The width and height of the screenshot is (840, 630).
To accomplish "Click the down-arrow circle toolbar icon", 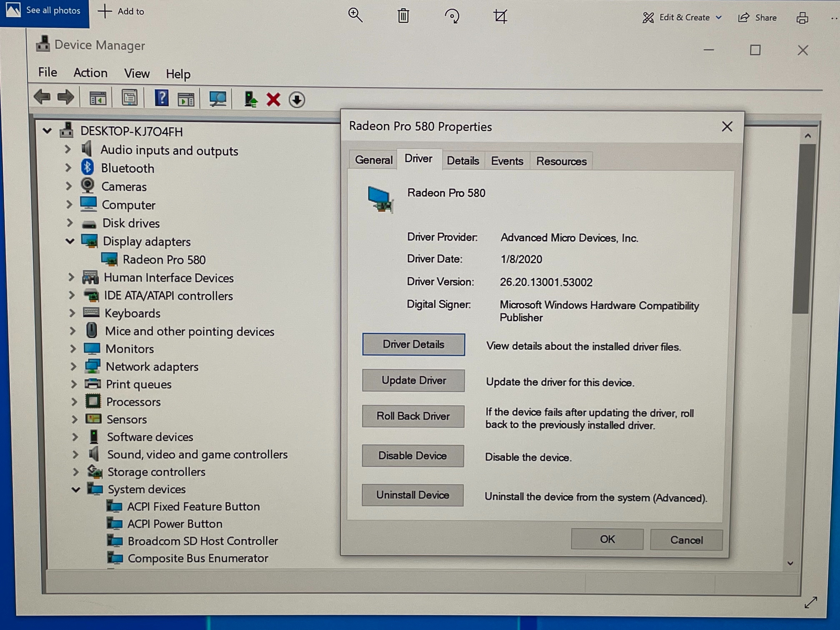I will [x=297, y=100].
